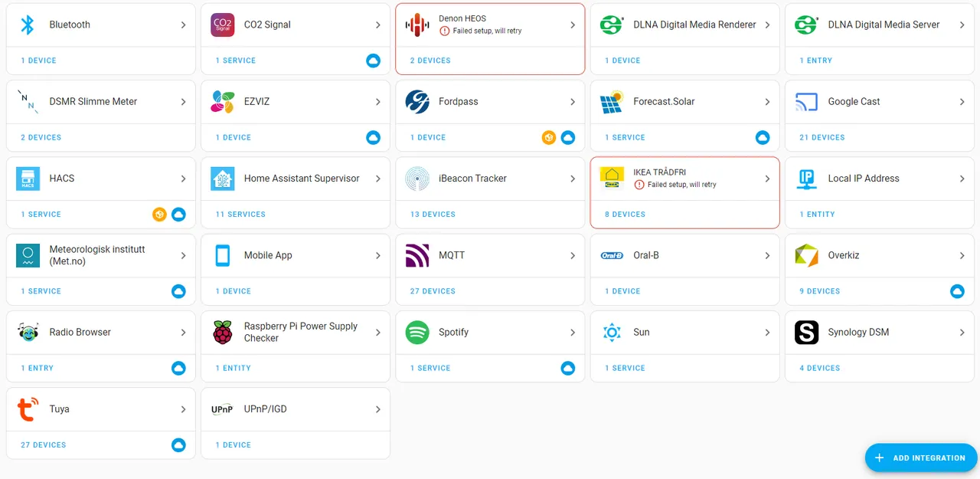Click the DSMR Slimme Meter logo
Screen dimensions: 980x479
[28, 101]
